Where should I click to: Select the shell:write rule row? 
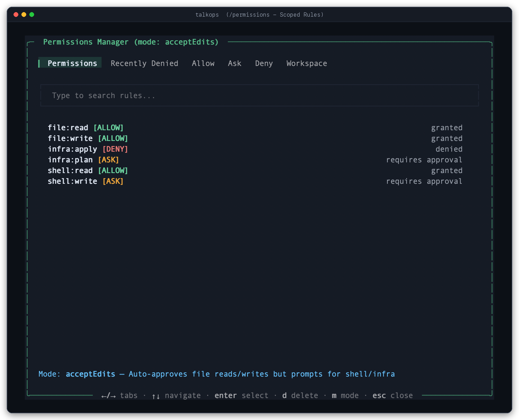pos(255,181)
